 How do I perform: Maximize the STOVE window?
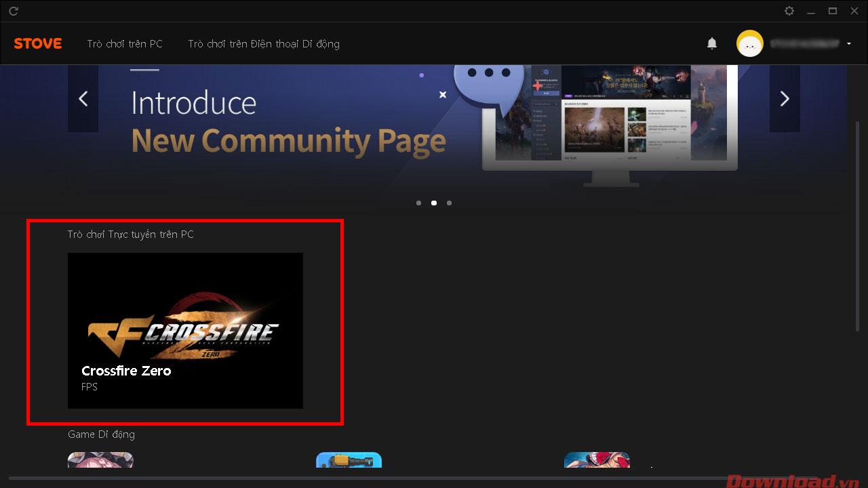833,11
